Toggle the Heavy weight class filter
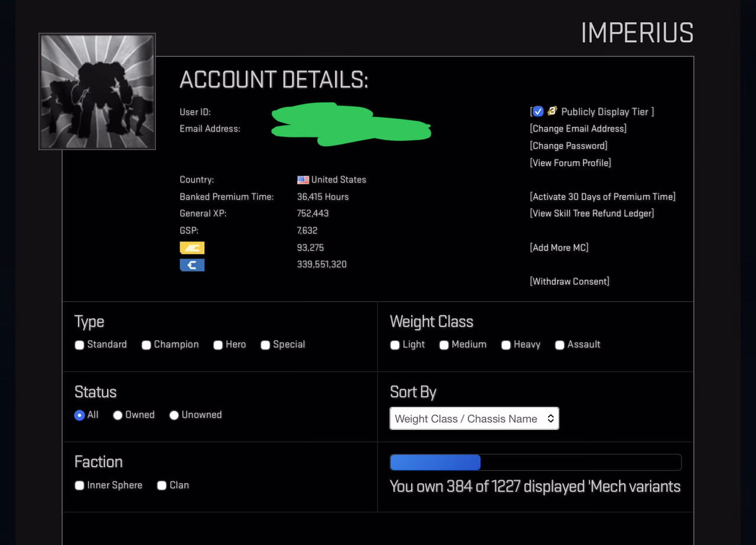Screen dimensions: 756x545 (506, 345)
